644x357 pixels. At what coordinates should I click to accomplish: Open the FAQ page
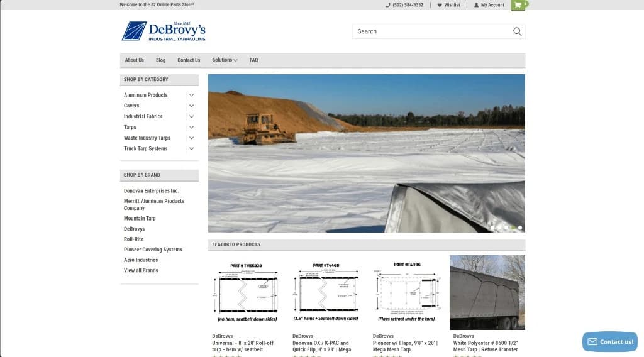(x=254, y=60)
